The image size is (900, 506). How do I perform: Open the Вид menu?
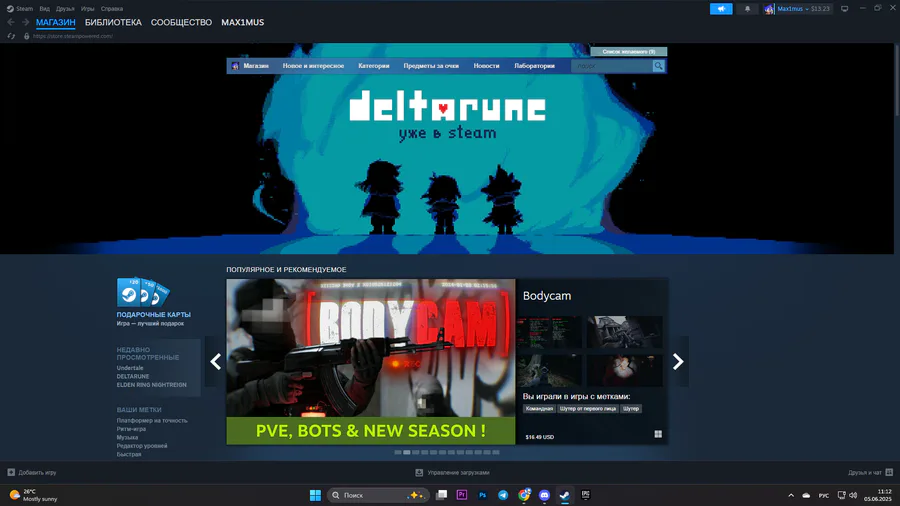tap(44, 9)
